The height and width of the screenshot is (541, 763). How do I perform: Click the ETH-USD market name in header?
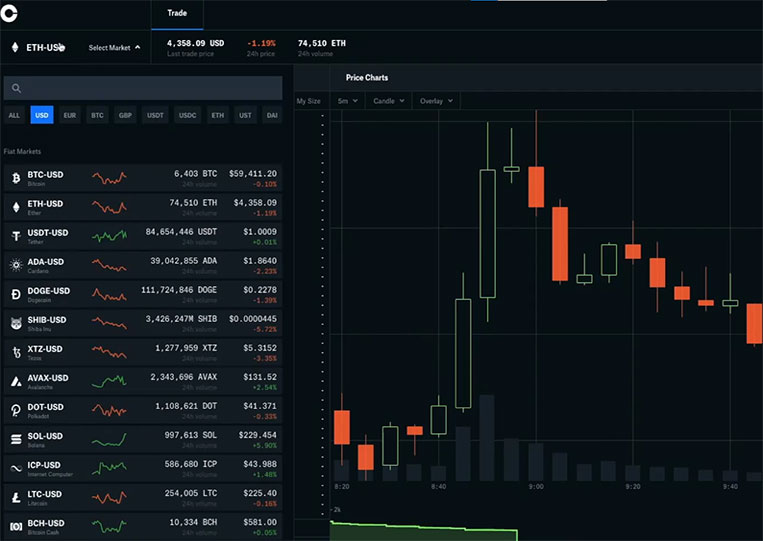pyautogui.click(x=45, y=47)
